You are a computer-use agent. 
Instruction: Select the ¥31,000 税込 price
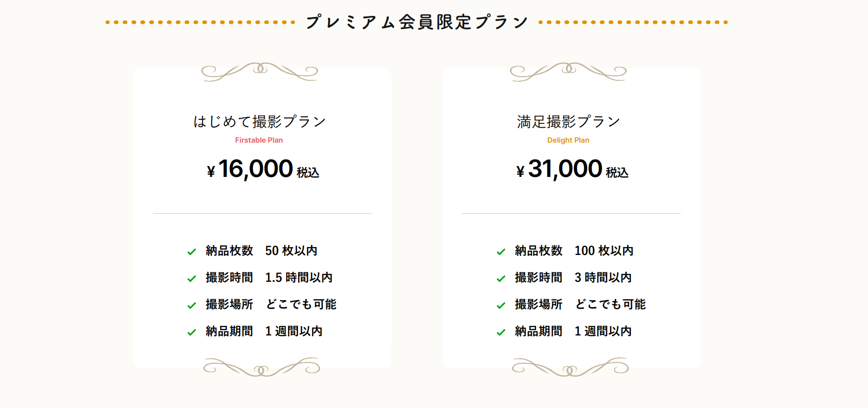pyautogui.click(x=572, y=169)
